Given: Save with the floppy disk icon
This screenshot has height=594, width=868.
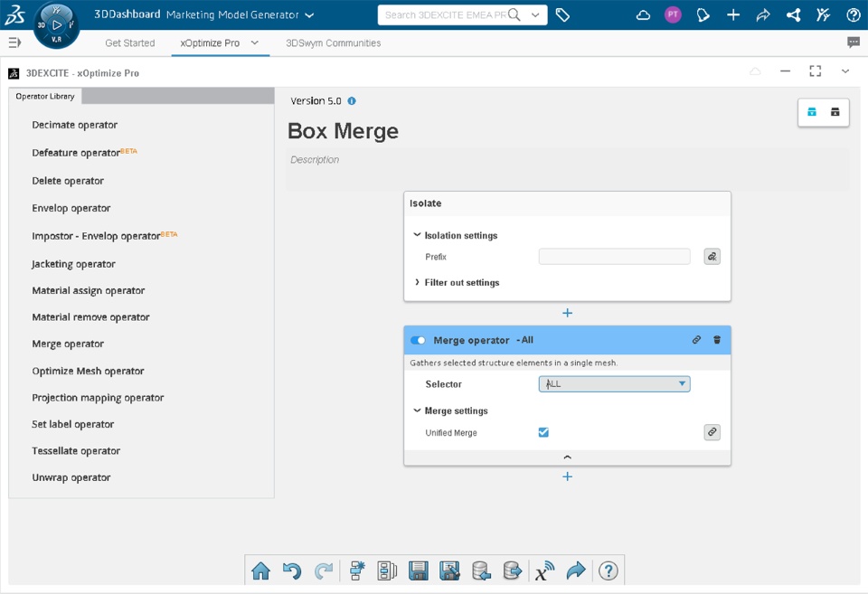Looking at the screenshot, I should (419, 570).
